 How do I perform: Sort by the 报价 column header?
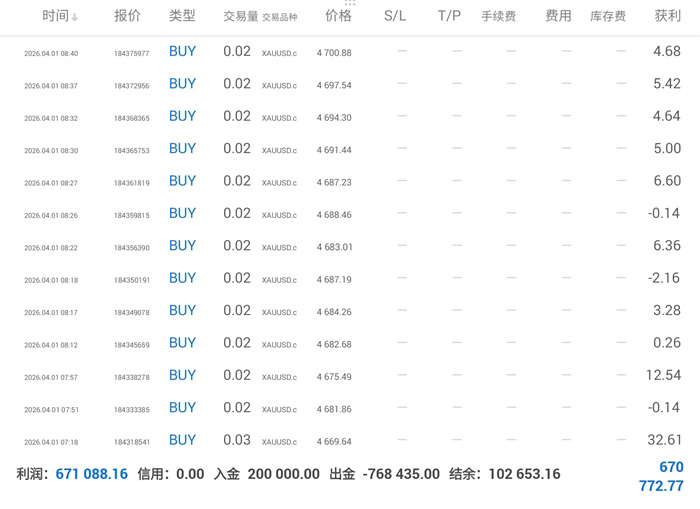pyautogui.click(x=127, y=17)
